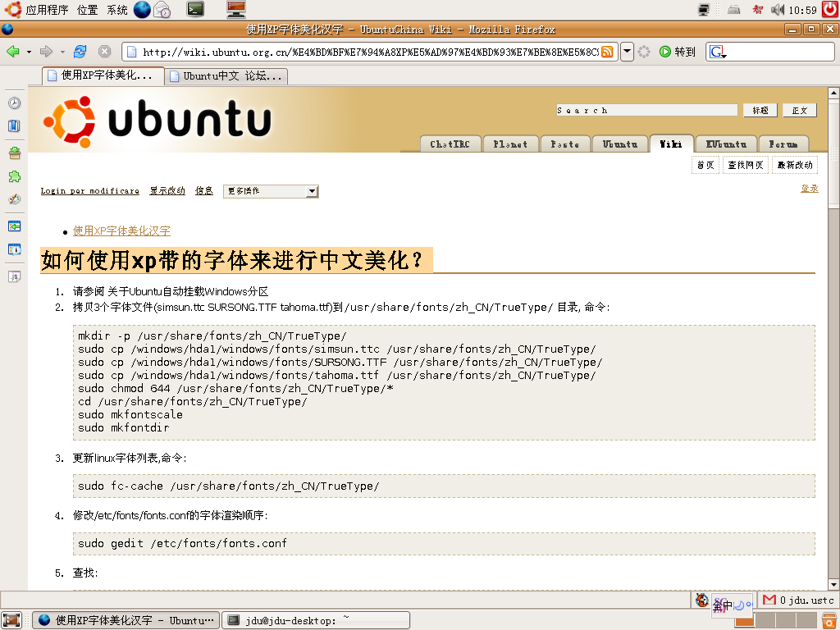This screenshot has height=630, width=840.
Task: Click the orange RSS feed icon
Action: click(x=607, y=52)
